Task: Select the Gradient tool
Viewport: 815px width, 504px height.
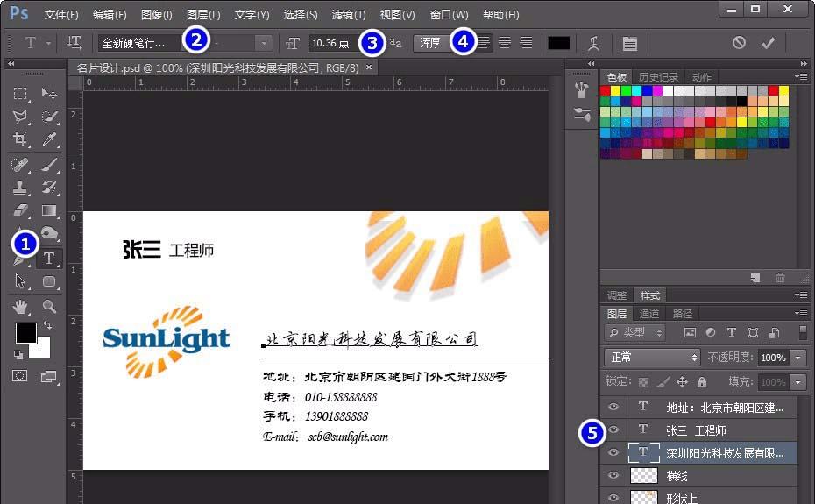Action: click(49, 209)
